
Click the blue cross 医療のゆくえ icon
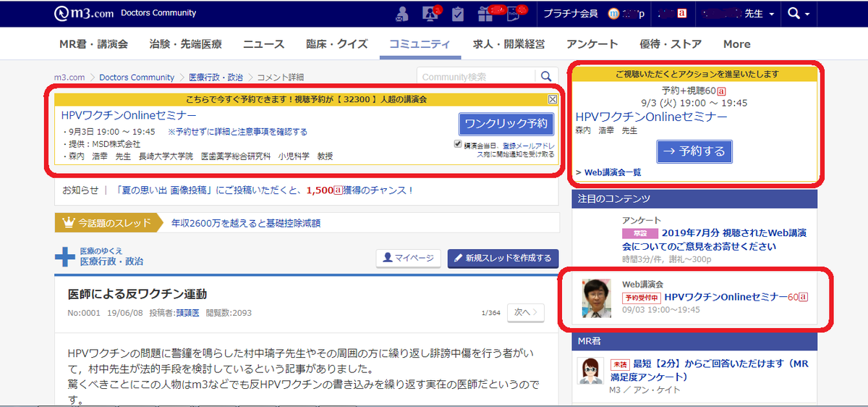[x=65, y=256]
